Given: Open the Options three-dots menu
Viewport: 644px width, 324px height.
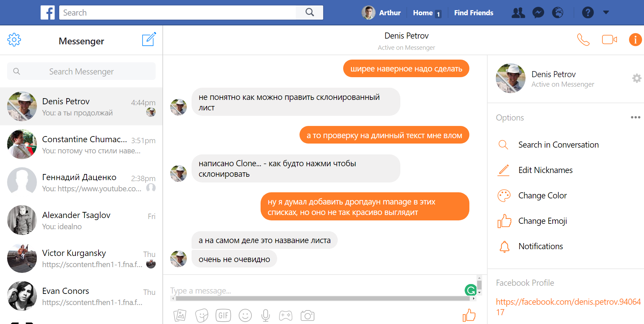Looking at the screenshot, I should pyautogui.click(x=636, y=117).
